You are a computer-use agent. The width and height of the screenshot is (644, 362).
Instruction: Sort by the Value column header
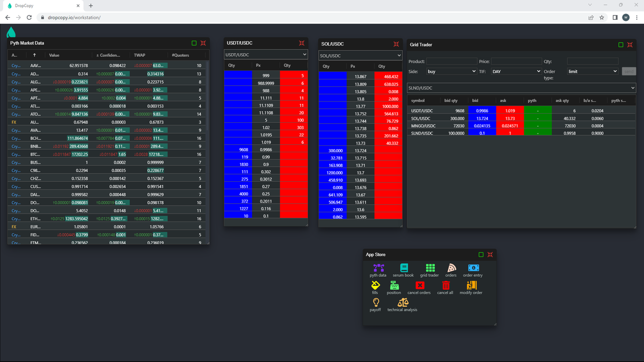(x=54, y=55)
